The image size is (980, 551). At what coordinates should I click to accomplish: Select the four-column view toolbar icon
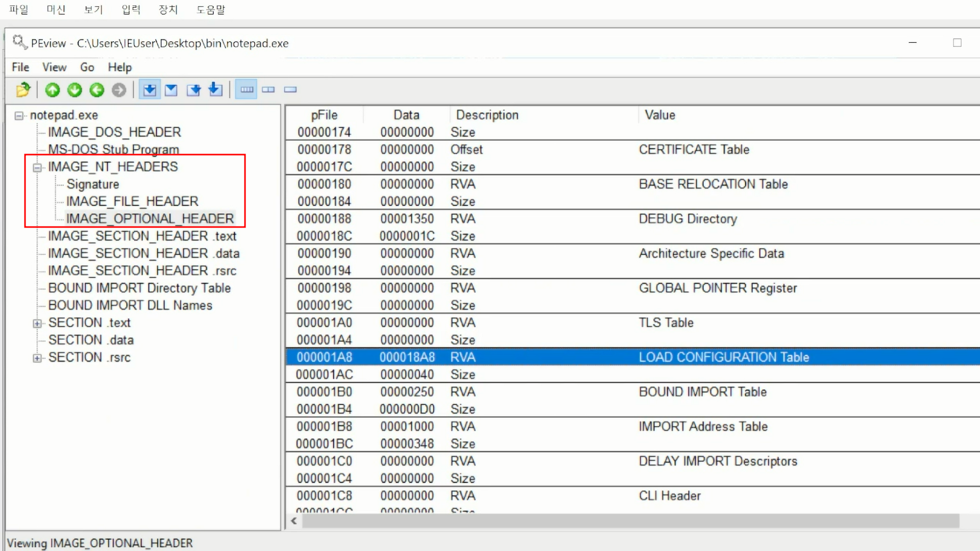pos(247,90)
